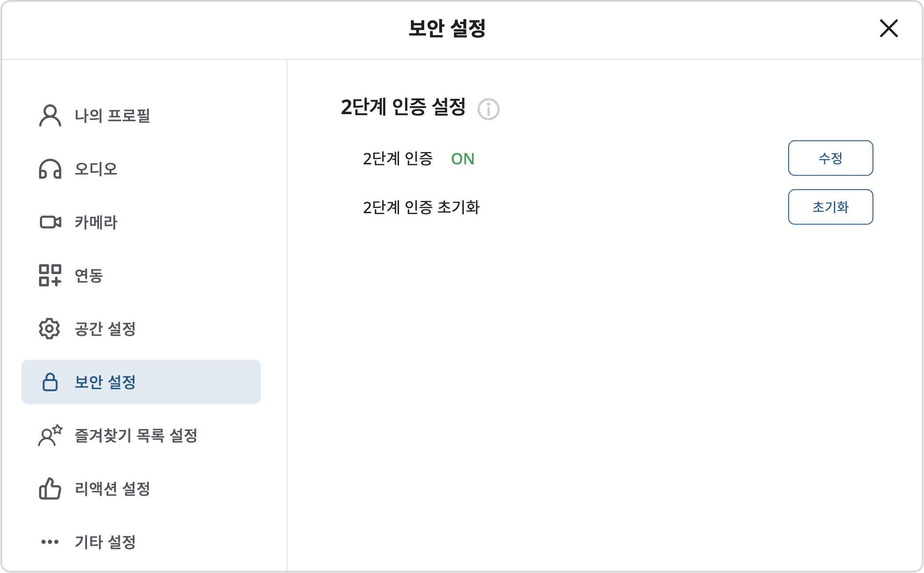Select the 공간 설정 menu item
This screenshot has width=924, height=573.
pos(105,329)
